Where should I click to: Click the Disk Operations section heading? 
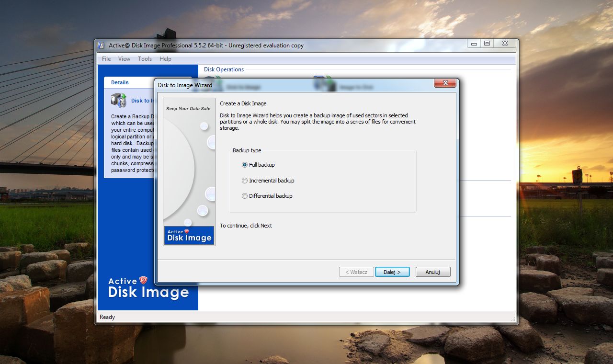coord(224,69)
